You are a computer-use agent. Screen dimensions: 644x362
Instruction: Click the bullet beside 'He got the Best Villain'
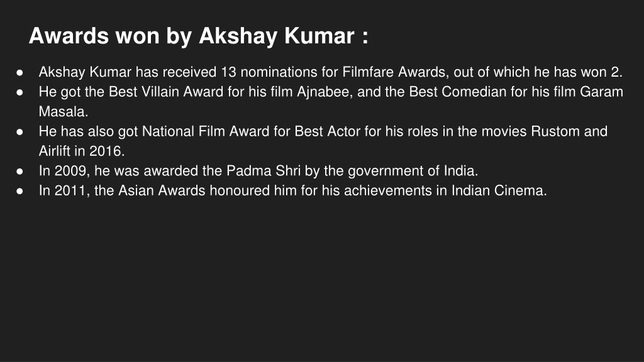point(19,92)
